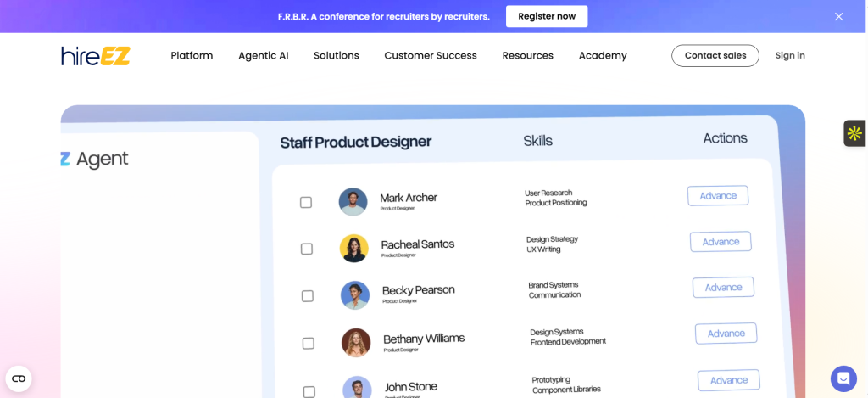Click the hireEZ logo
Image resolution: width=868 pixels, height=398 pixels.
(x=96, y=56)
